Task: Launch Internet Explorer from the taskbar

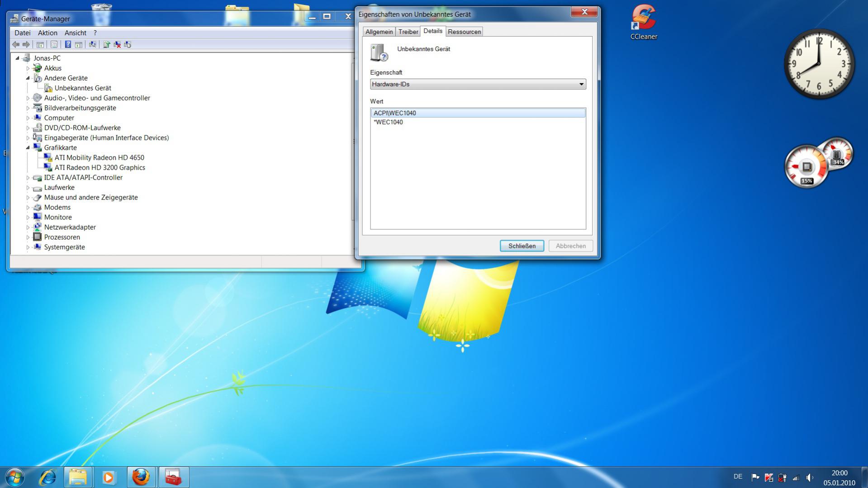Action: coord(47,477)
